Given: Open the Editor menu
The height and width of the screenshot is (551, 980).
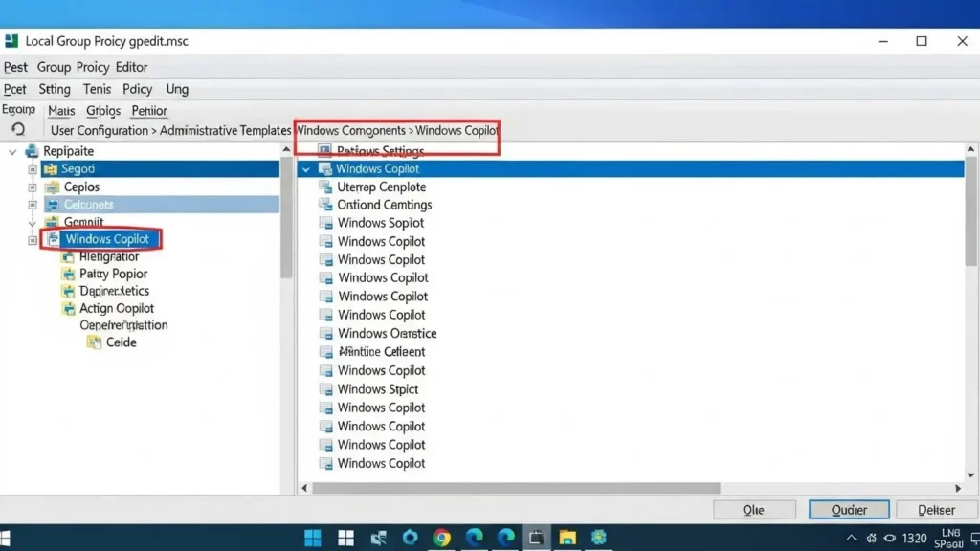Looking at the screenshot, I should (x=131, y=67).
